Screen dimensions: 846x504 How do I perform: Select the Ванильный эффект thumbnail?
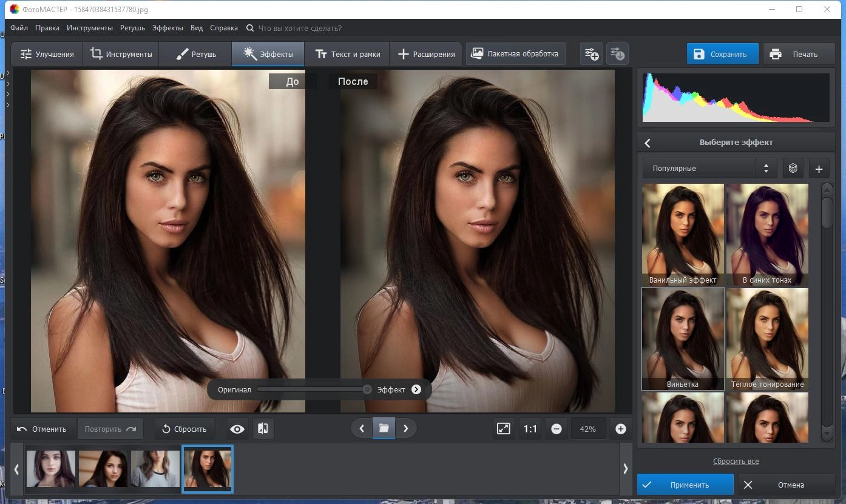pos(683,234)
